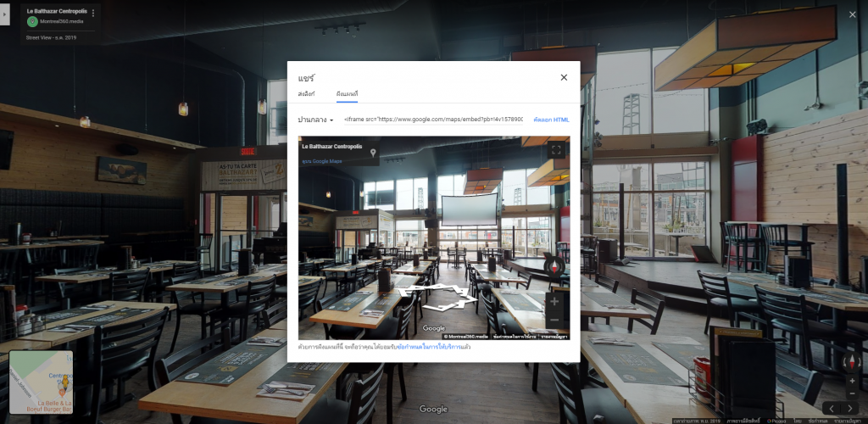The image size is (868, 424).
Task: Zoom in on the main Street View
Action: click(x=852, y=381)
